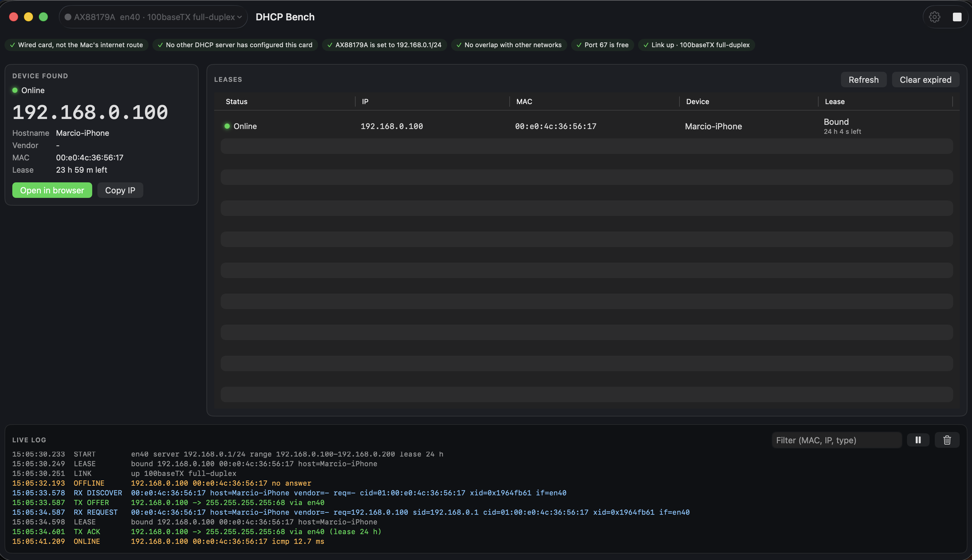
Task: Select the TX OFFER log entry
Action: (x=168, y=503)
